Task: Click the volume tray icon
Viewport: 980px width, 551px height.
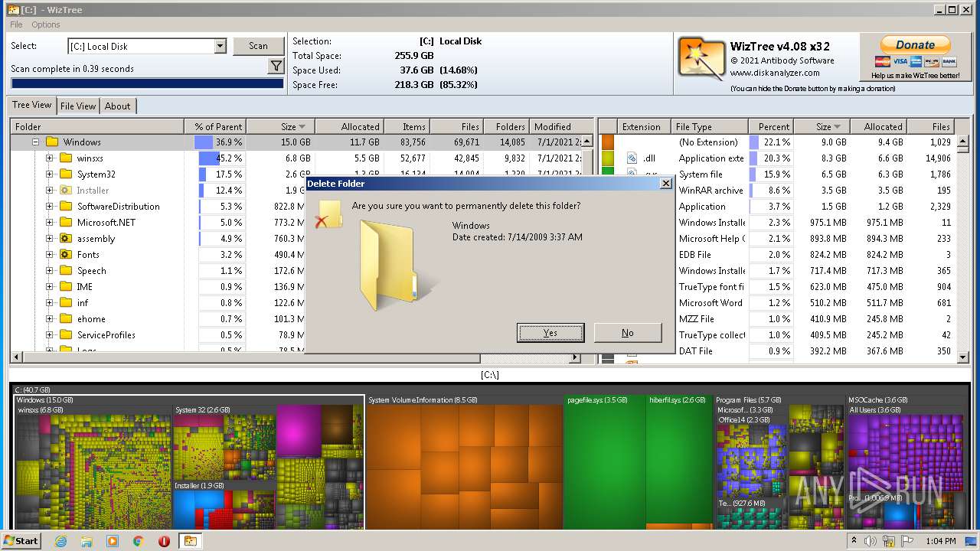Action: coord(871,541)
